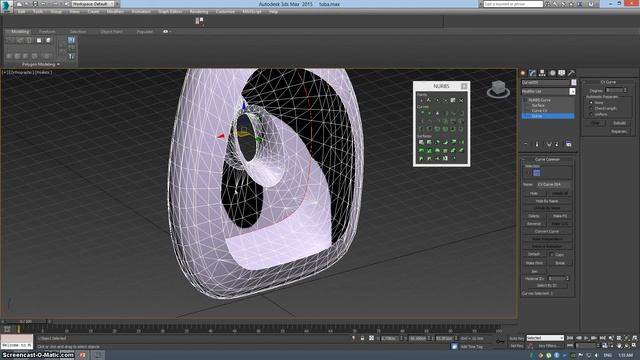Viewport: 640px width, 360px height.
Task: Click the Rebuild button
Action: tap(620, 123)
